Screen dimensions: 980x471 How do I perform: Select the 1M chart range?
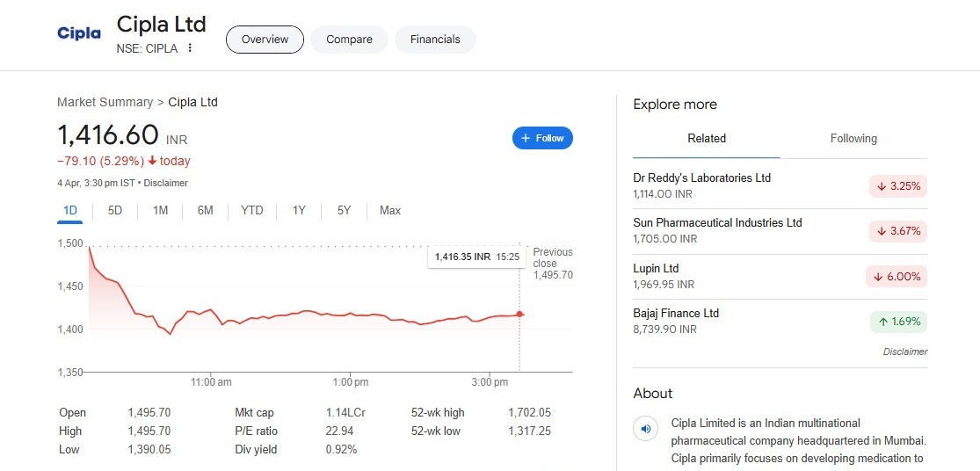pyautogui.click(x=161, y=211)
